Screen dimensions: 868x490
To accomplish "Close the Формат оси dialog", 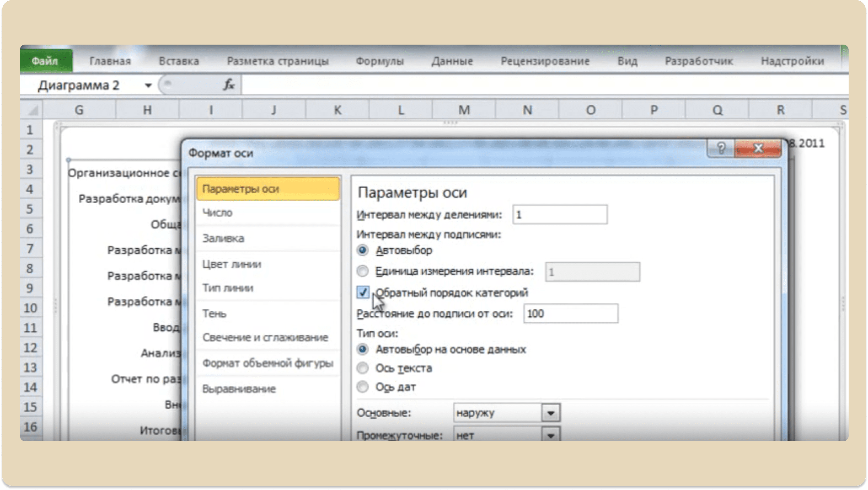I will 758,148.
